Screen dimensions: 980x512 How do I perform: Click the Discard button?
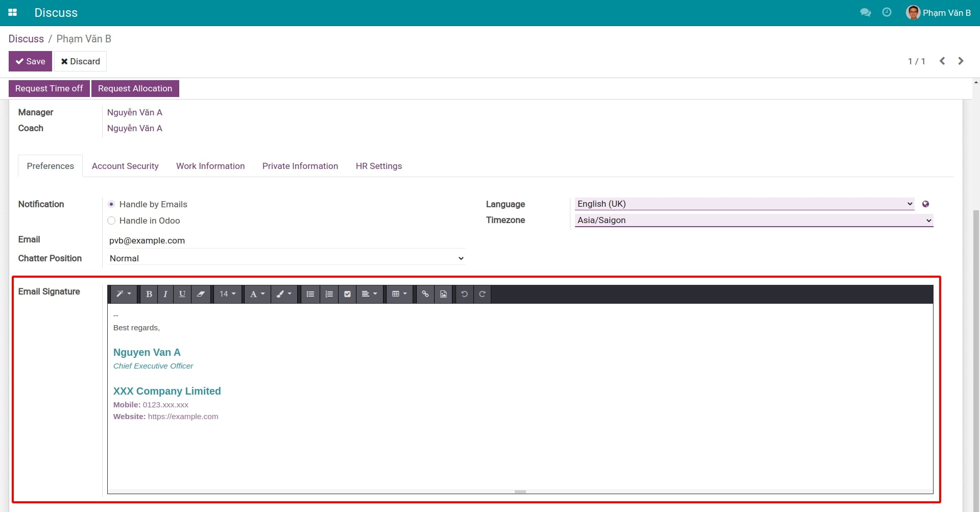coord(80,61)
